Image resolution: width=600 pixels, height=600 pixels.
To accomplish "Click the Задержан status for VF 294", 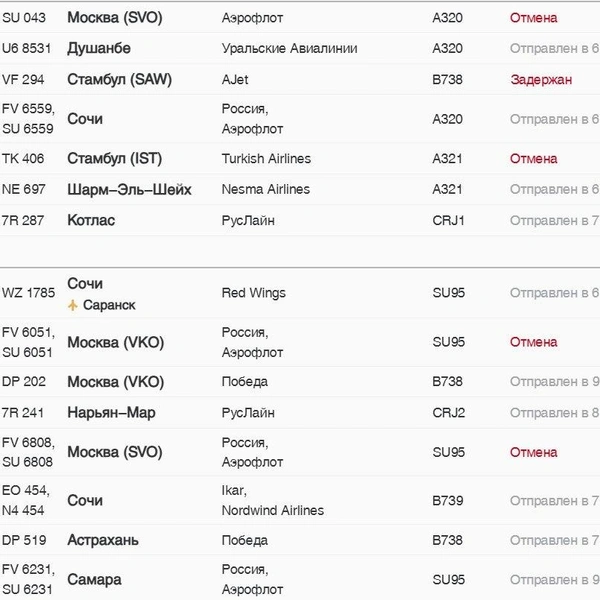I will tap(541, 80).
